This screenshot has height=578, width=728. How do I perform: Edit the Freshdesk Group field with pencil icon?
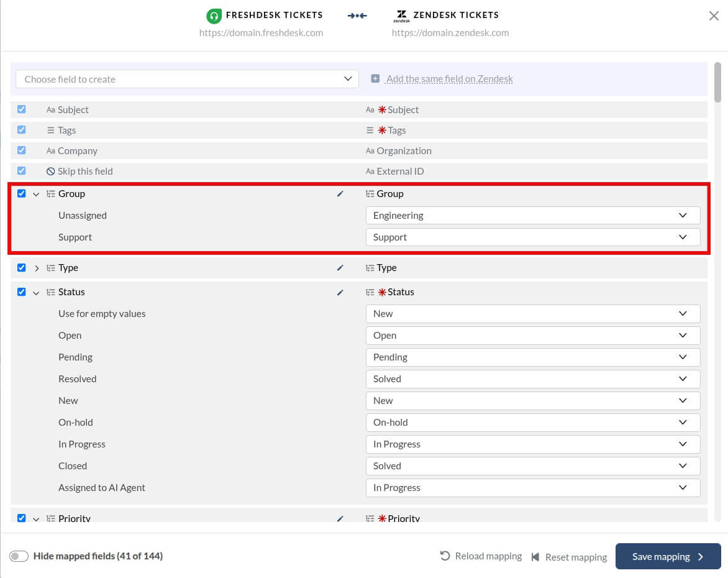tap(340, 194)
